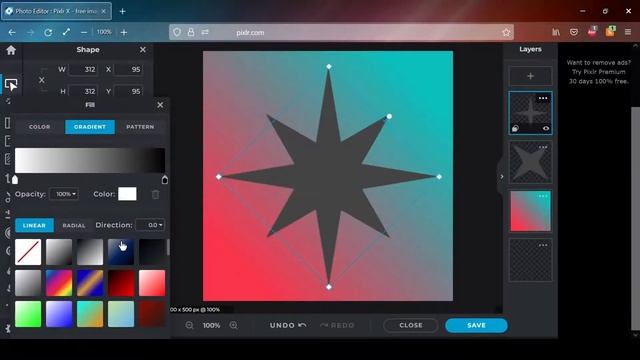This screenshot has width=640, height=360.
Task: Select the red-teal gradient layer thumbnail
Action: (530, 211)
